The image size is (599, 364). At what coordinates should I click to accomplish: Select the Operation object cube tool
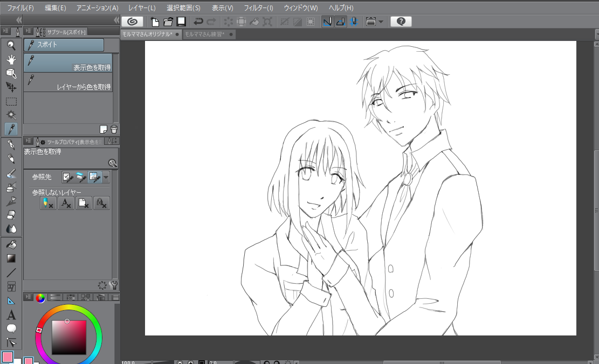11,73
